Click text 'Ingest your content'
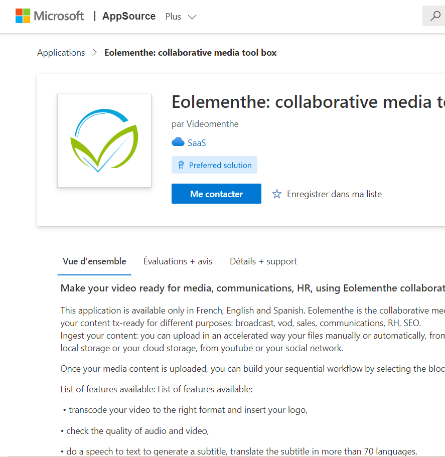This screenshot has height=457, width=445. pos(99,335)
